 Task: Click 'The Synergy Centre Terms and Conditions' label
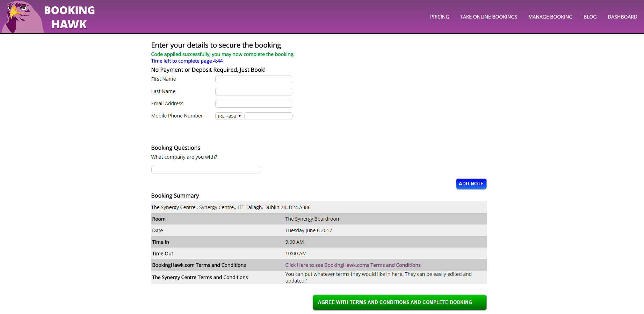(200, 277)
